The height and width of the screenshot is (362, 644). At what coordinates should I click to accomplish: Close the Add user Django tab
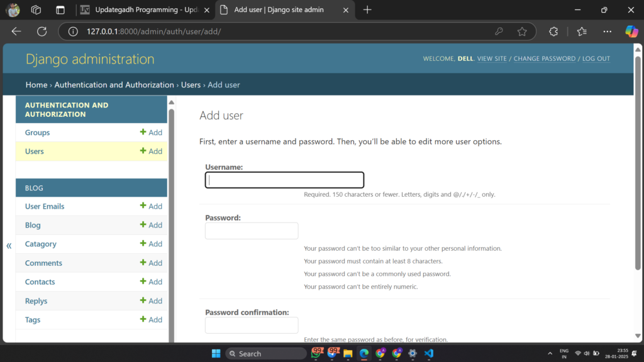[x=346, y=10]
